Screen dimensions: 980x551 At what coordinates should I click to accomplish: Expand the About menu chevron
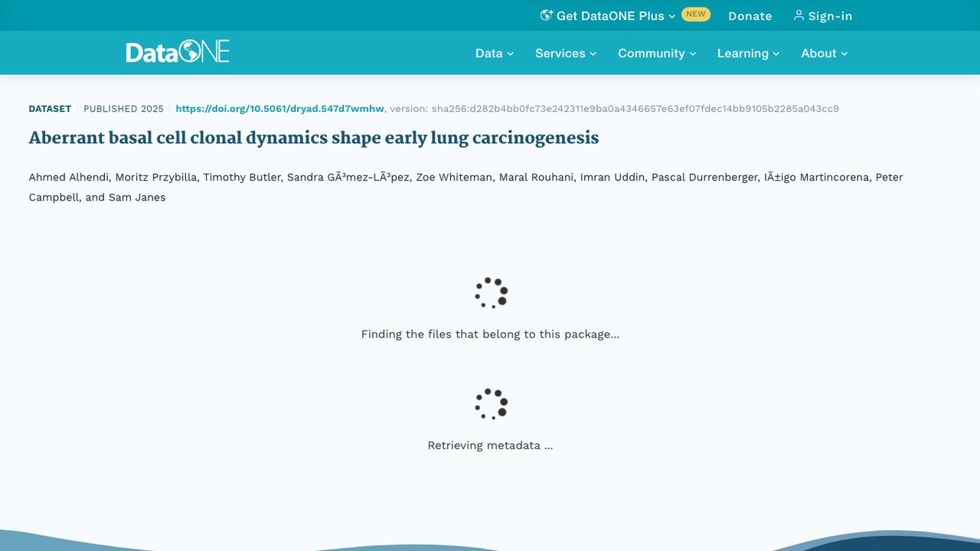coord(844,54)
